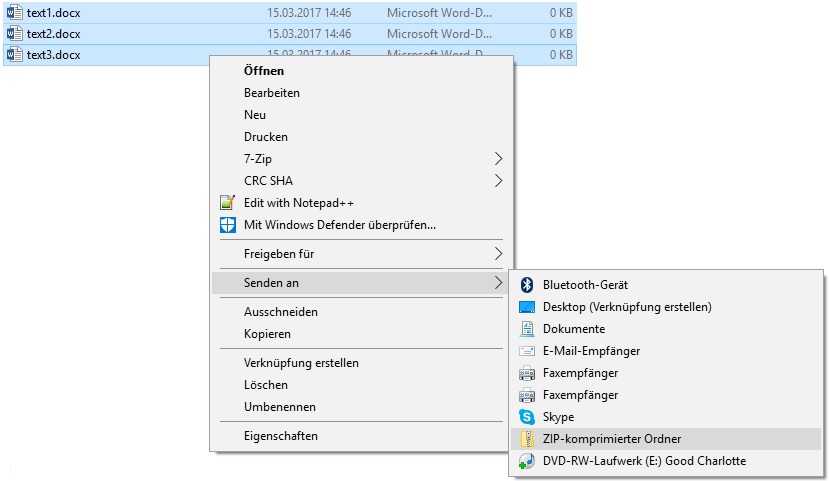Expand the CRC SHA submenu arrow
The image size is (829, 481).
[499, 181]
